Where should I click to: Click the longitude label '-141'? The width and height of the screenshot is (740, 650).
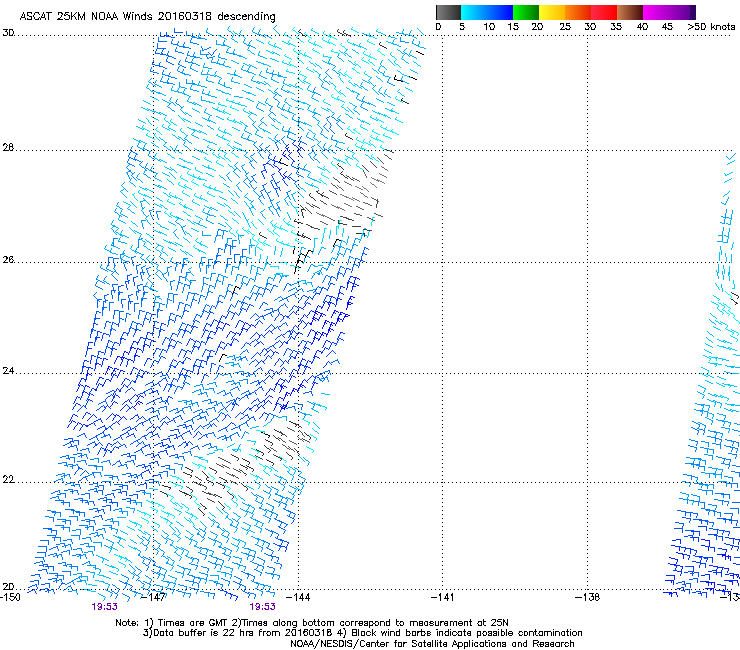442,597
